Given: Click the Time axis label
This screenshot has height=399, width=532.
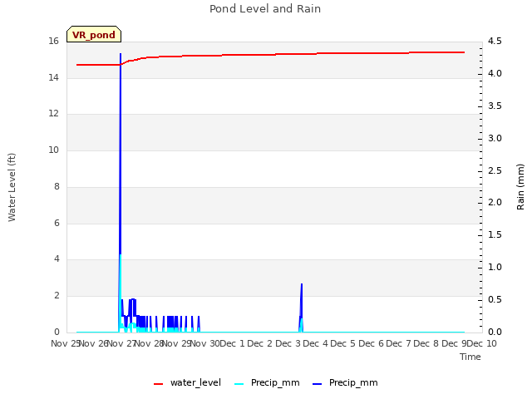Looking at the screenshot, I should (470, 357).
